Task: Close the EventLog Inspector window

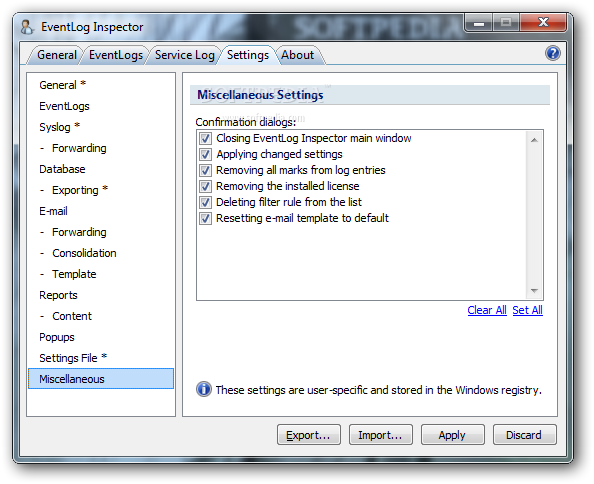Action: click(x=543, y=23)
